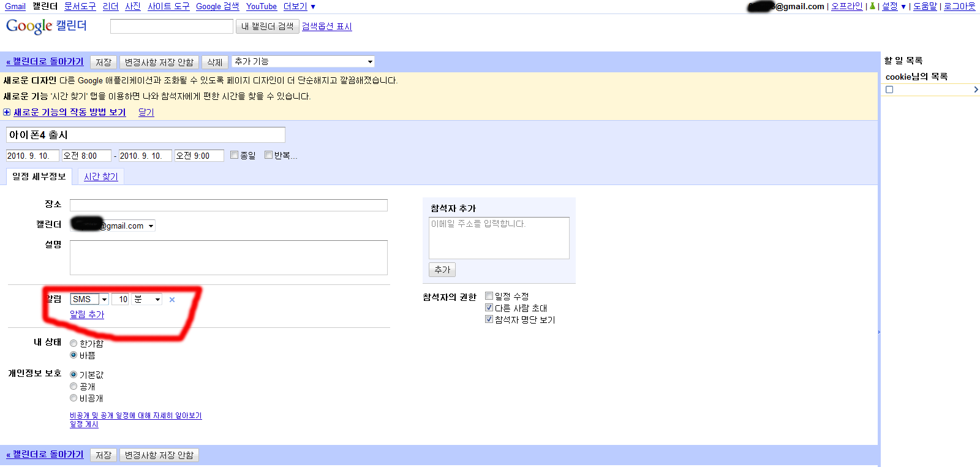Screen dimensions: 980x467
Task: Switch to the 시간 찾기 tab
Action: pos(101,177)
